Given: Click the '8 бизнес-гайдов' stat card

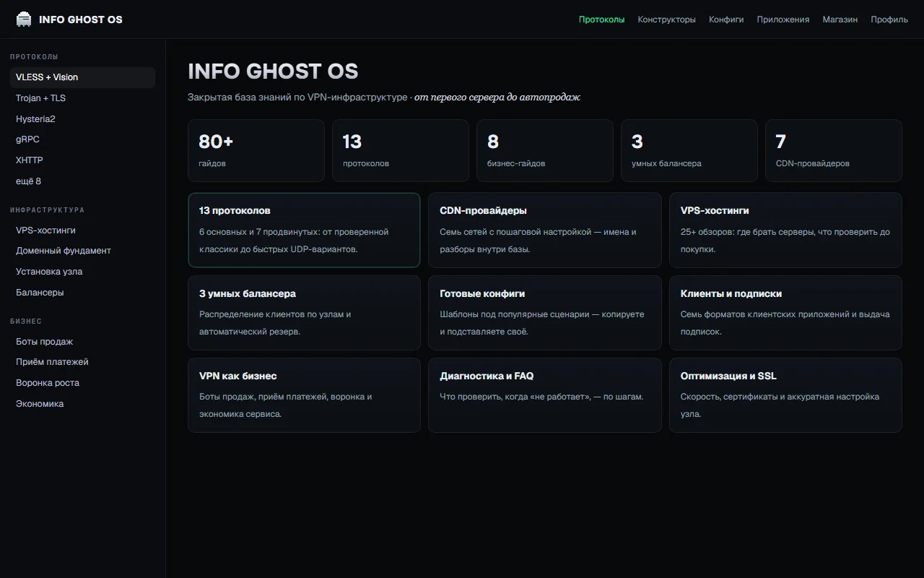Looking at the screenshot, I should pyautogui.click(x=545, y=150).
